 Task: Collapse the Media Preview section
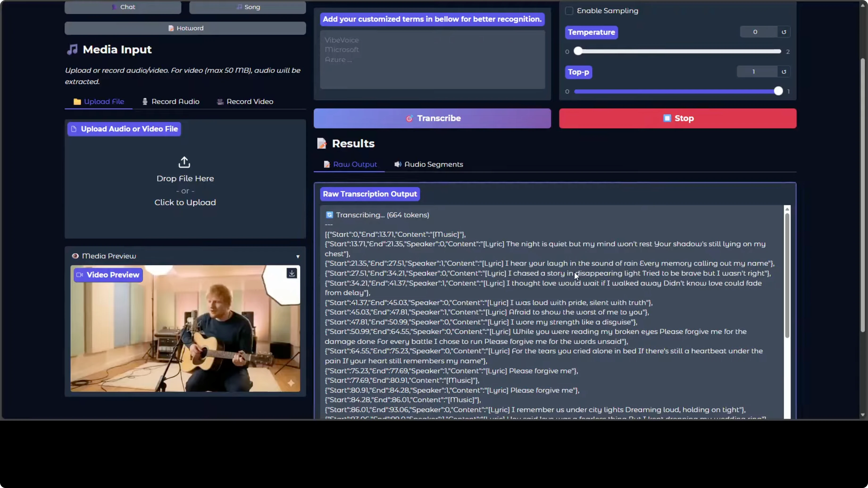(298, 257)
